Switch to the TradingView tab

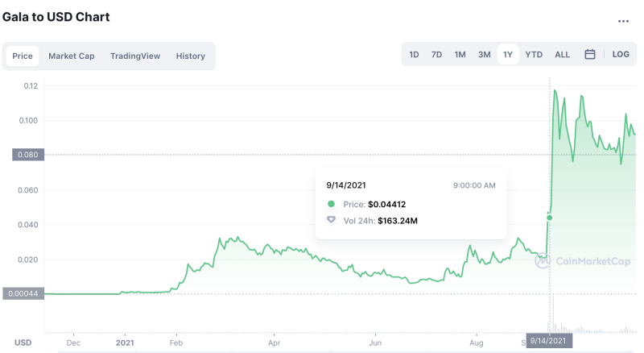135,56
